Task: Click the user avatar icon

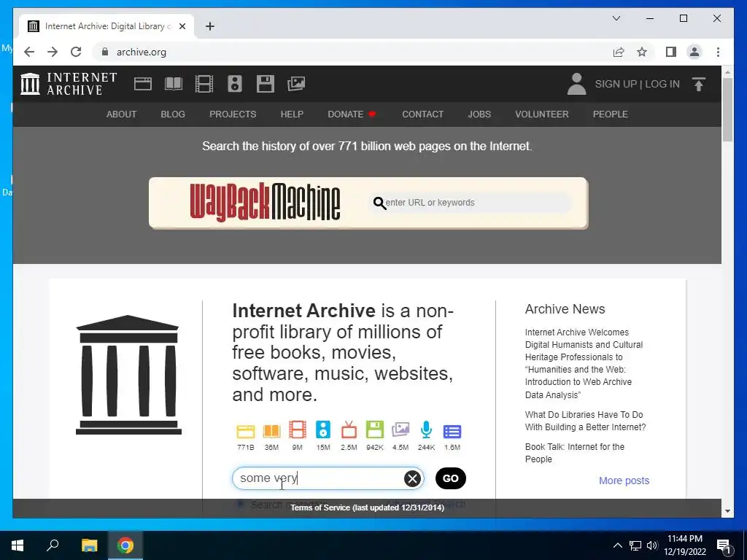Action: 576,84
